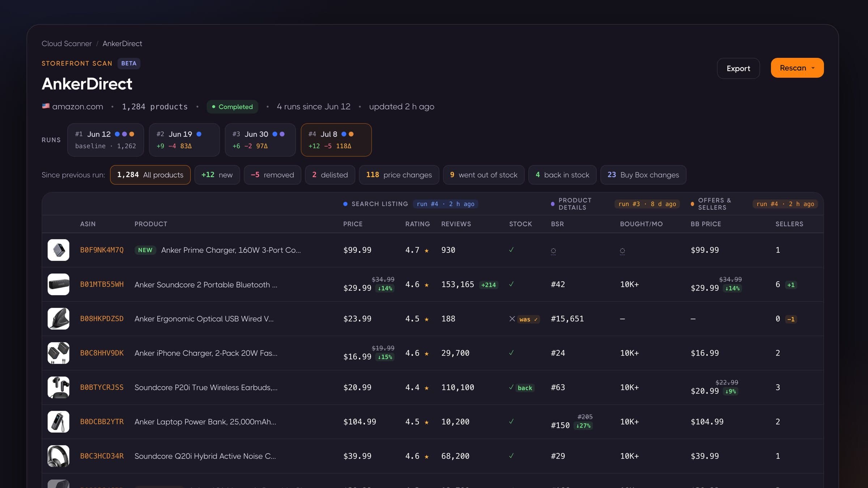Click rating star for Soundcore Q20i

(x=426, y=457)
